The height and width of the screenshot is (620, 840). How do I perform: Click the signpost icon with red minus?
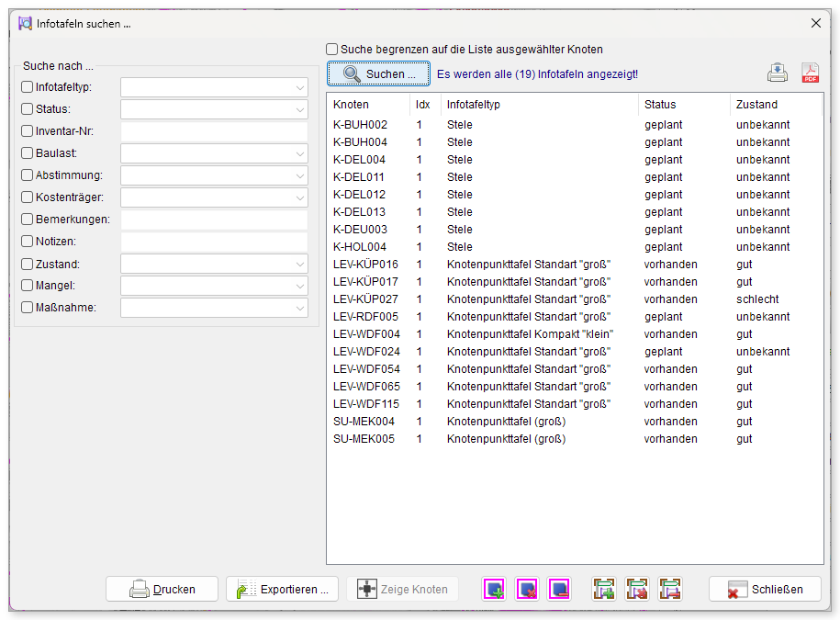coord(670,589)
